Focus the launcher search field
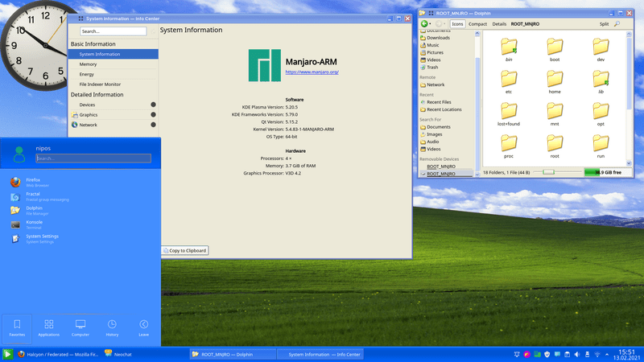Image resolution: width=644 pixels, height=362 pixels. point(93,158)
